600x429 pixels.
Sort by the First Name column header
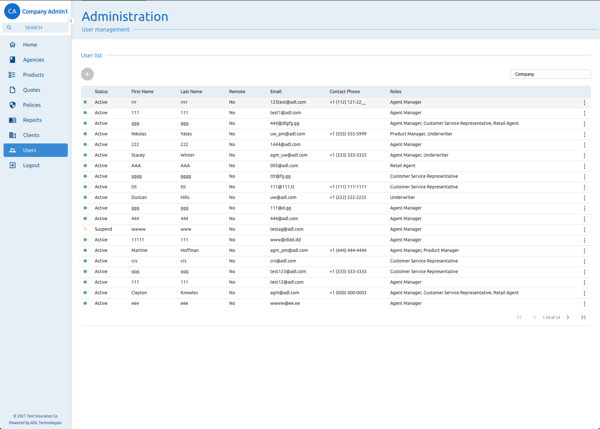(142, 91)
